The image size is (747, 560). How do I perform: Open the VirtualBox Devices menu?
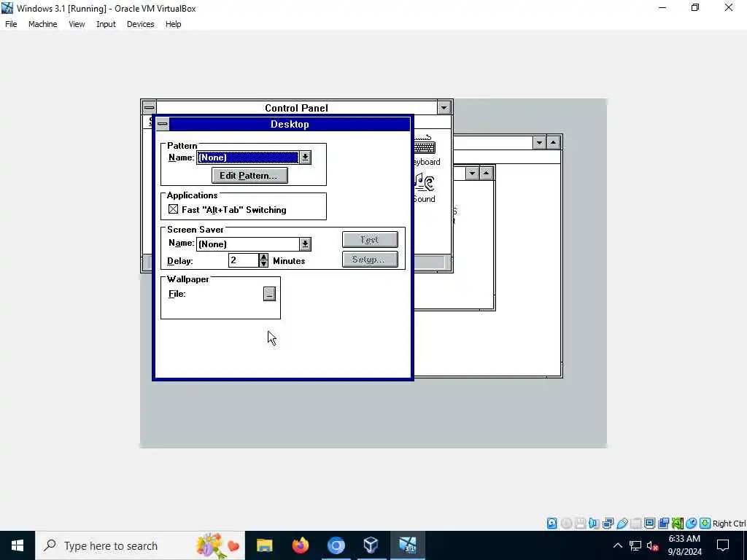141,24
